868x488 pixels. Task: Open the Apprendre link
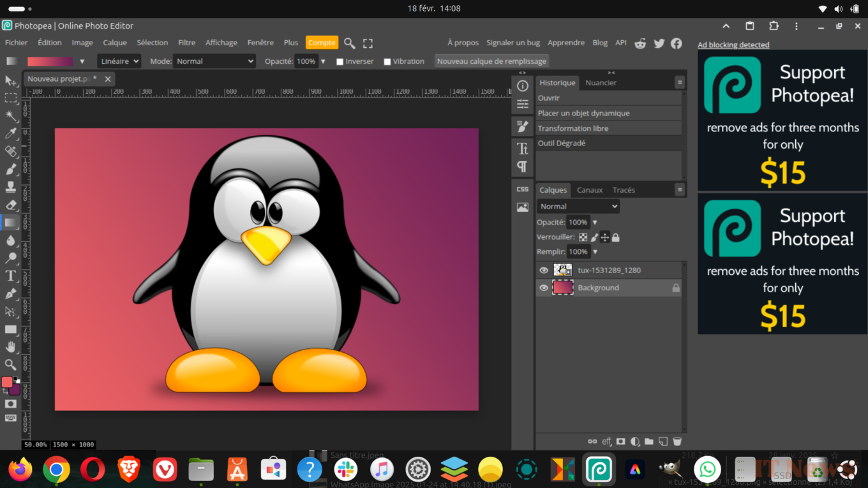point(566,43)
